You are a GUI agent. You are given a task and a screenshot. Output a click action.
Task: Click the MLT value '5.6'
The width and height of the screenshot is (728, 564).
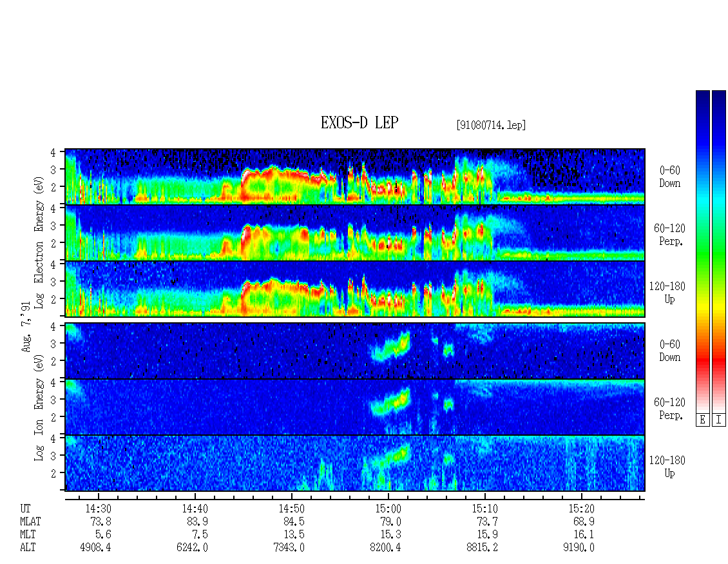[x=104, y=535]
